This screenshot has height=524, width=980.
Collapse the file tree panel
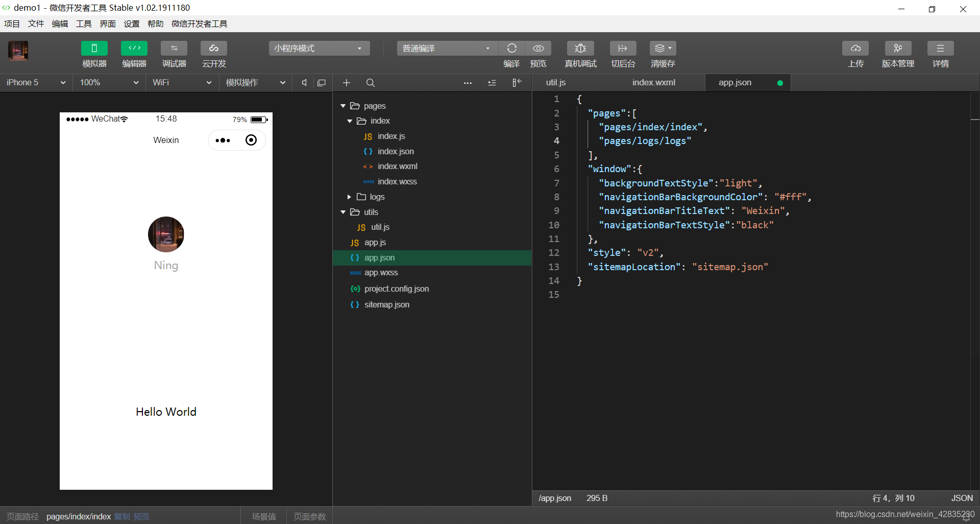(x=517, y=83)
